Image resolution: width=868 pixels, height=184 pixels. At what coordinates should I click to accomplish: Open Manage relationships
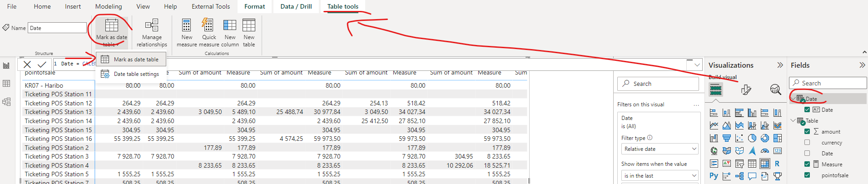152,33
